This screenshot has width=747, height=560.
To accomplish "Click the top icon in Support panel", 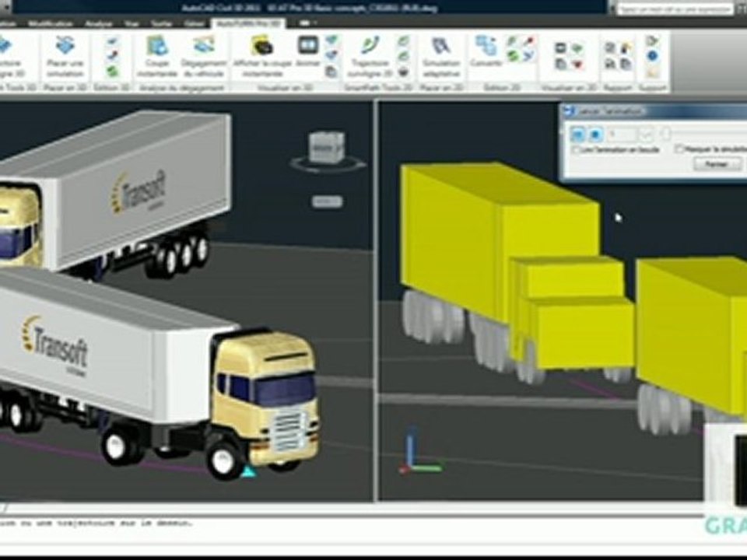I will point(653,41).
